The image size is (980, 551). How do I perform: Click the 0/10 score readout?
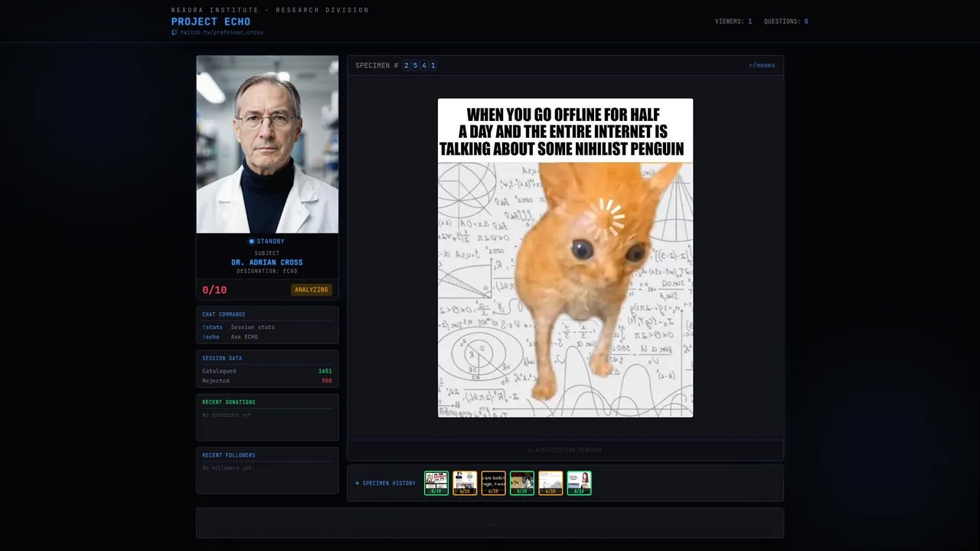(x=214, y=290)
